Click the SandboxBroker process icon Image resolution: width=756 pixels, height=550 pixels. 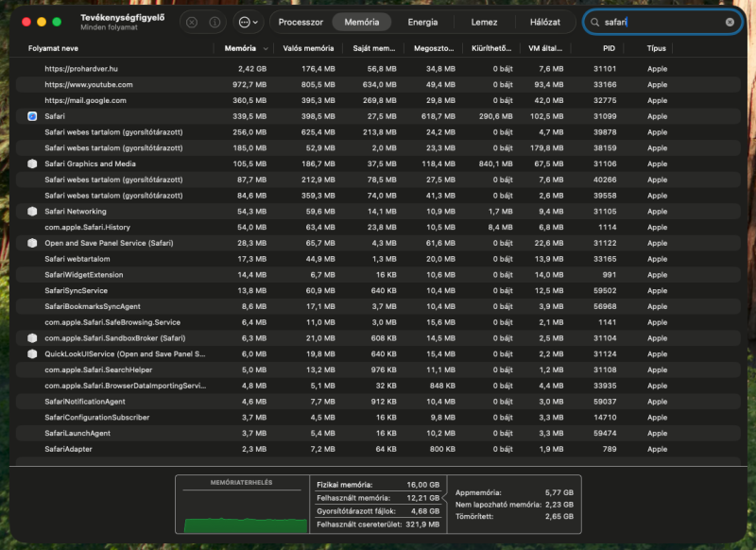coord(32,338)
